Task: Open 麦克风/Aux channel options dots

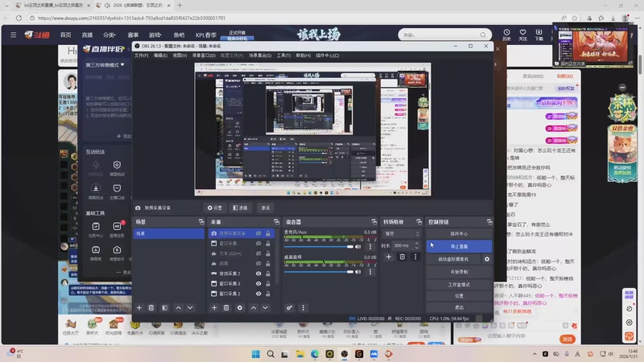Action: tap(370, 247)
